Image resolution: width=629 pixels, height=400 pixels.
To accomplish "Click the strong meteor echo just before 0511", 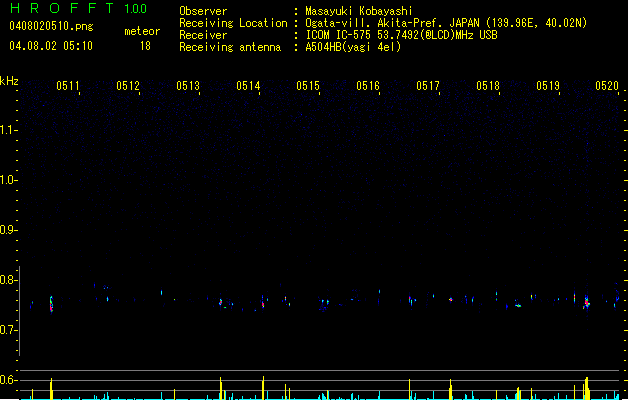I will coord(51,304).
